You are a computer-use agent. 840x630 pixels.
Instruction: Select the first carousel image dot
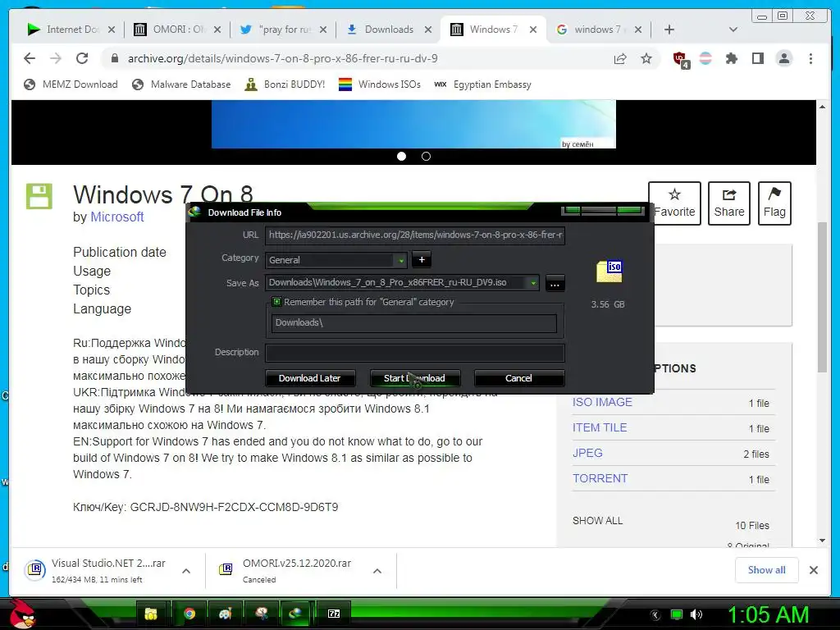click(401, 157)
